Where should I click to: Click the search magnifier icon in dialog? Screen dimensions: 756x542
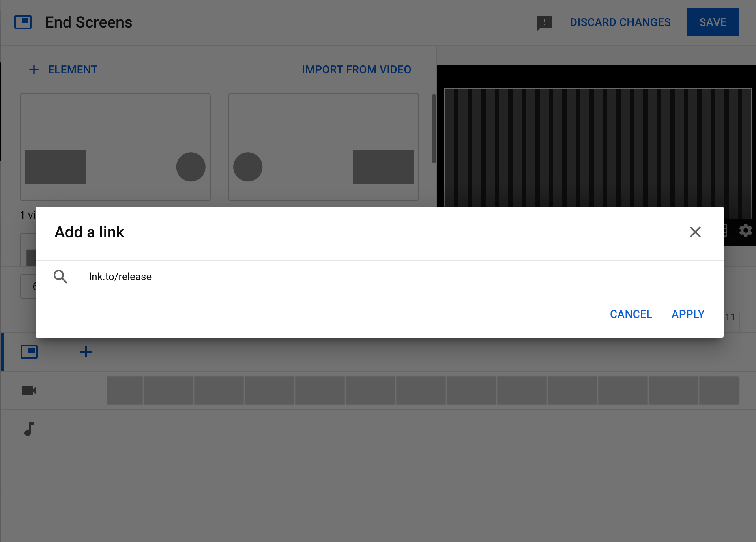point(60,277)
